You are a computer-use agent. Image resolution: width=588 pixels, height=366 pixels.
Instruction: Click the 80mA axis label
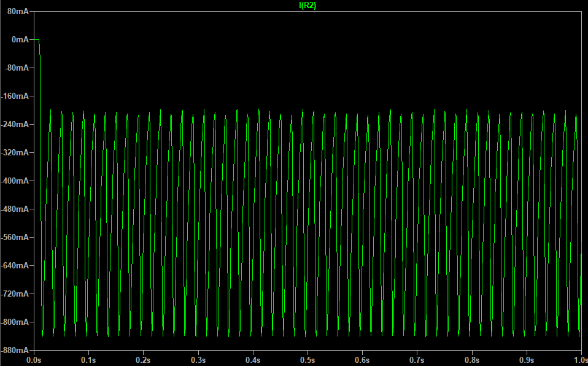click(x=18, y=11)
